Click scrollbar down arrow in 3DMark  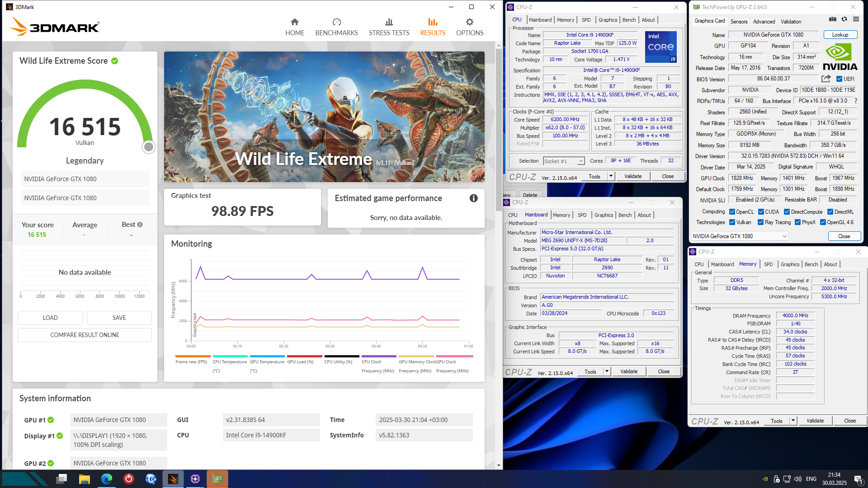pyautogui.click(x=499, y=465)
